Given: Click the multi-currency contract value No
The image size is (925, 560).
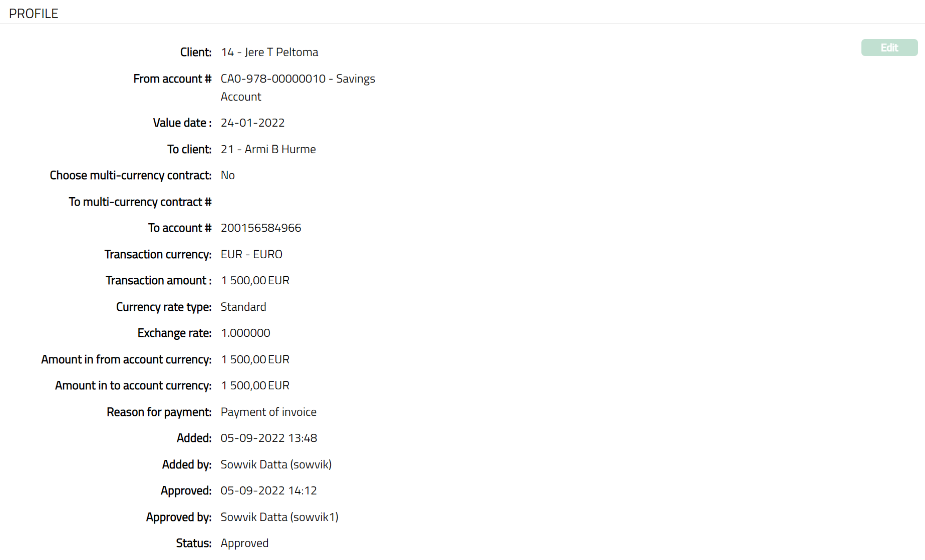Looking at the screenshot, I should 227,175.
